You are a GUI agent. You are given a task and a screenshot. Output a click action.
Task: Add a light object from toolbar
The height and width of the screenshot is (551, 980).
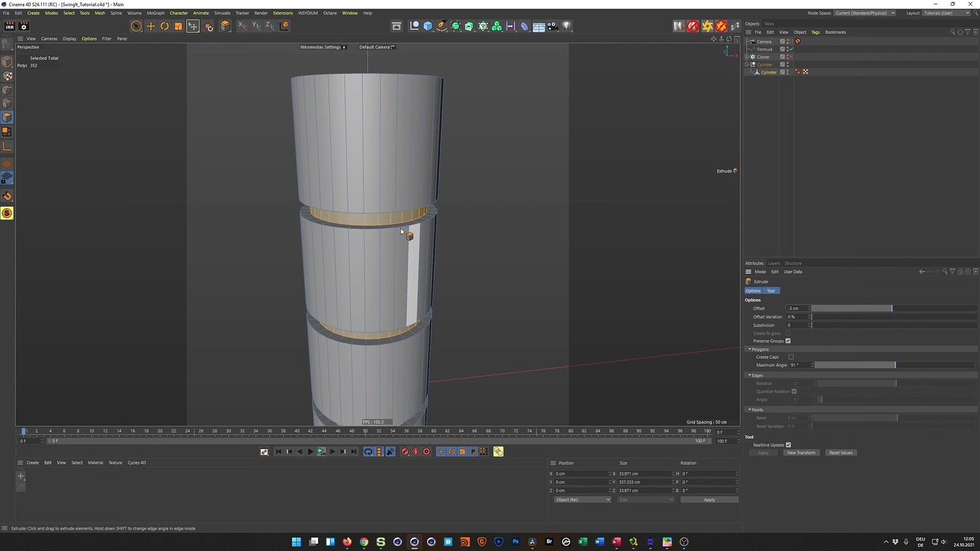(x=566, y=26)
